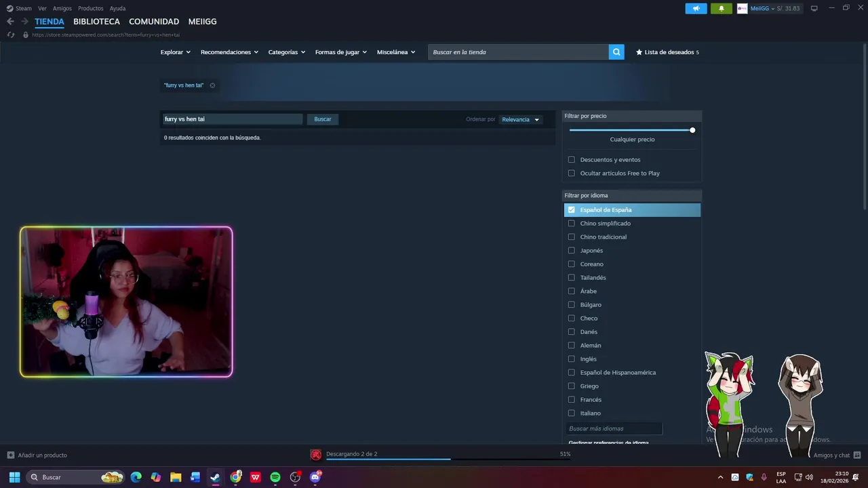Check Español de Hispanoamérica filter
The image size is (868, 488).
[571, 373]
